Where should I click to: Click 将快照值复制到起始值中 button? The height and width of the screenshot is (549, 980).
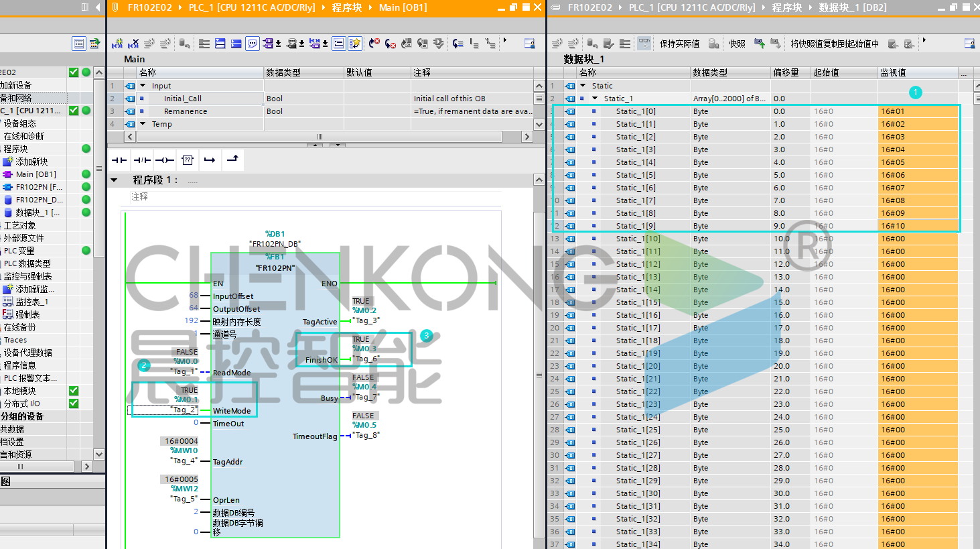834,44
